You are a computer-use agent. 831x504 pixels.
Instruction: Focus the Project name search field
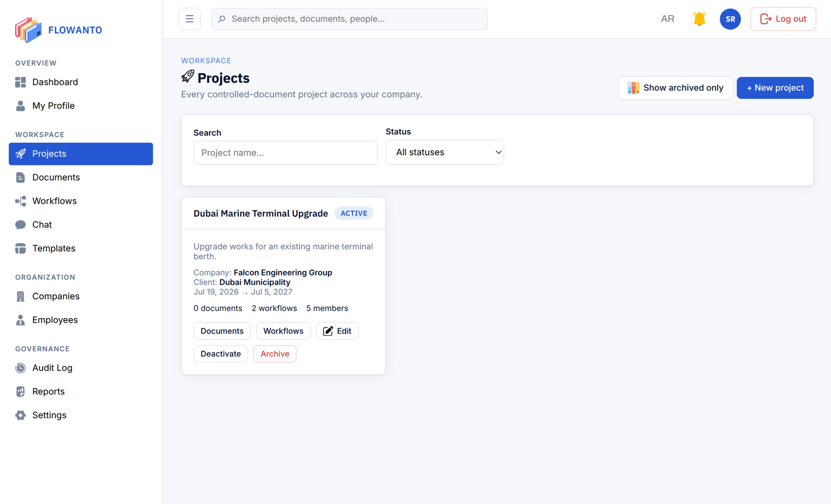coord(286,153)
